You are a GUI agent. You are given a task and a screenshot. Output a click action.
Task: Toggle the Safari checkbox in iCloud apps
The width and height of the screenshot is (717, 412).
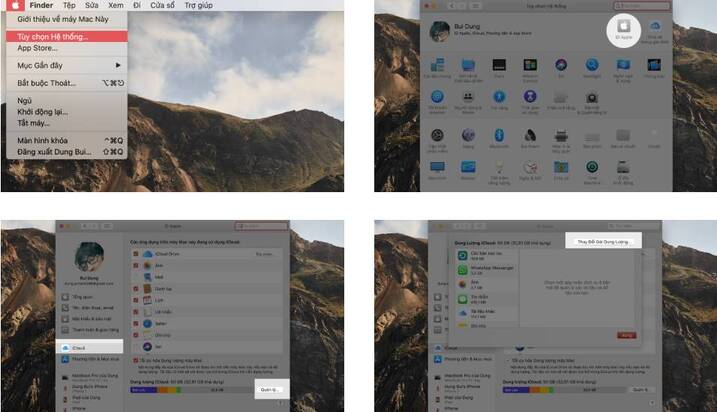click(136, 322)
